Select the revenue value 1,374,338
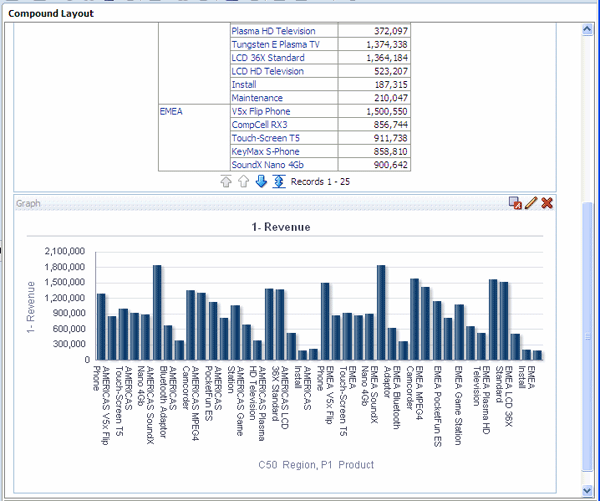This screenshot has height=501, width=600. click(387, 44)
